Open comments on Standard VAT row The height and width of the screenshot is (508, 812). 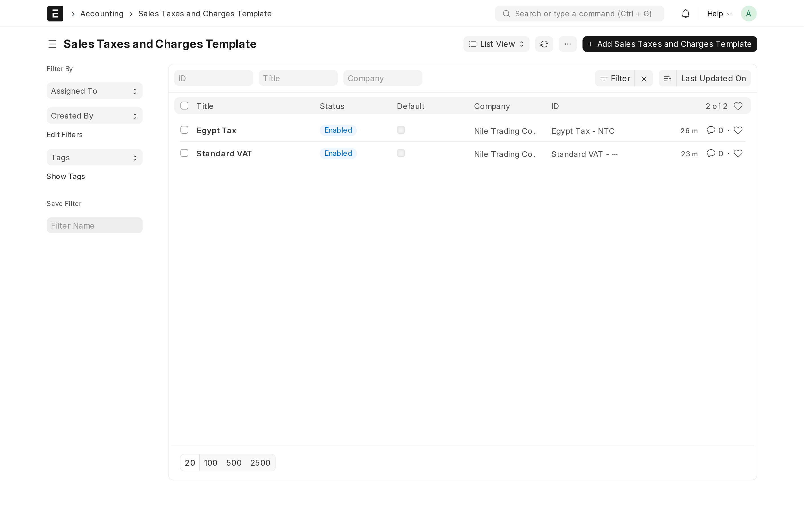[x=715, y=154]
